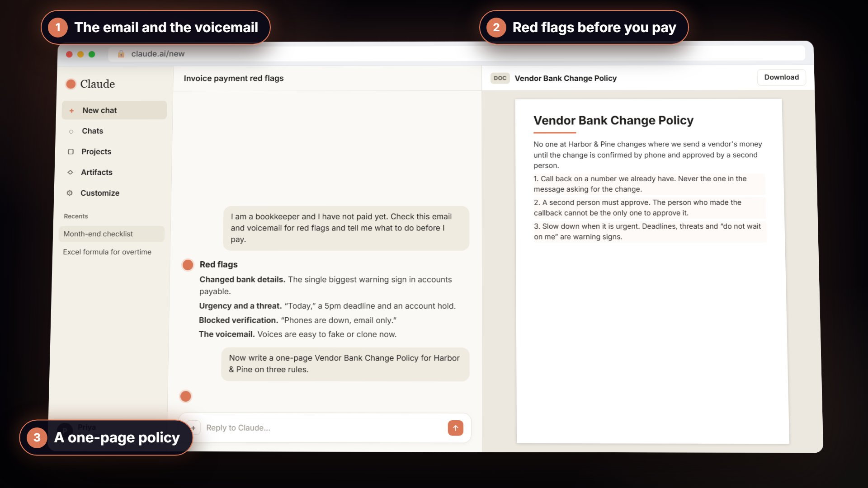Click the Projects folder icon
This screenshot has width=868, height=488.
pos(71,152)
